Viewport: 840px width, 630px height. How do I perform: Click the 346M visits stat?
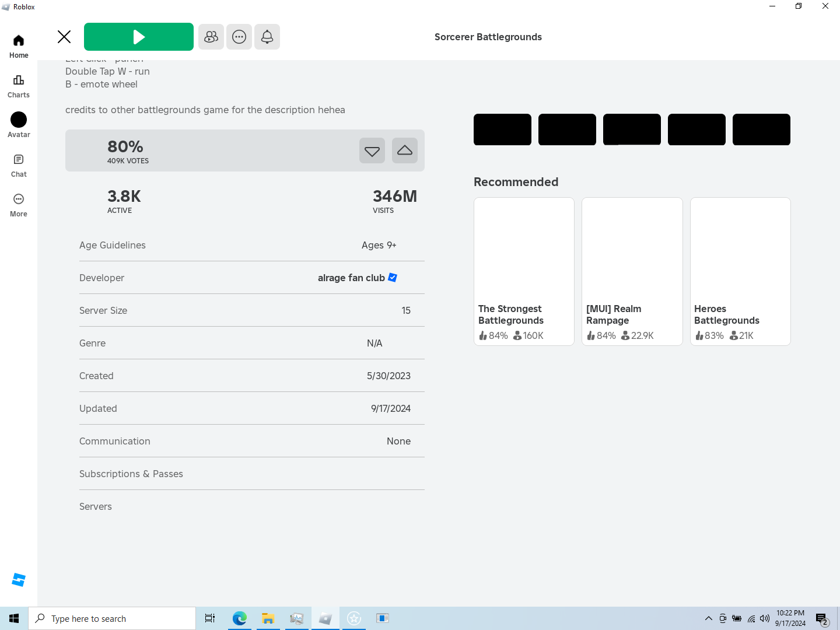395,201
